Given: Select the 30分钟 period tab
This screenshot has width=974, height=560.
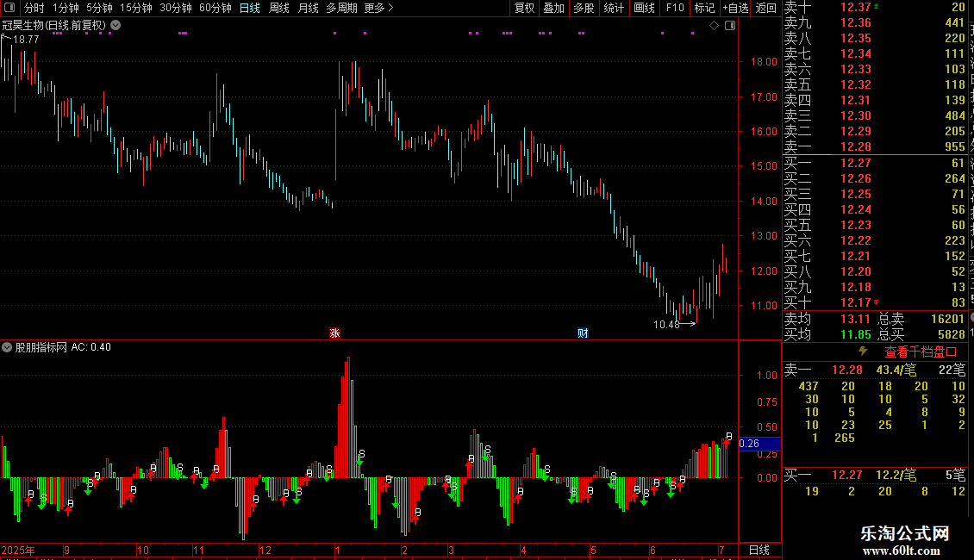Looking at the screenshot, I should coord(176,8).
